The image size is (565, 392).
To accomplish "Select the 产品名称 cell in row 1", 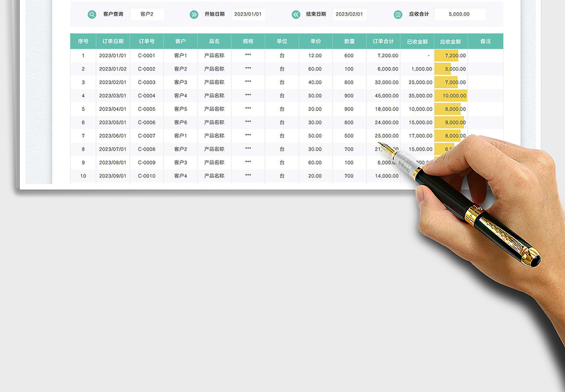I will click(x=215, y=56).
